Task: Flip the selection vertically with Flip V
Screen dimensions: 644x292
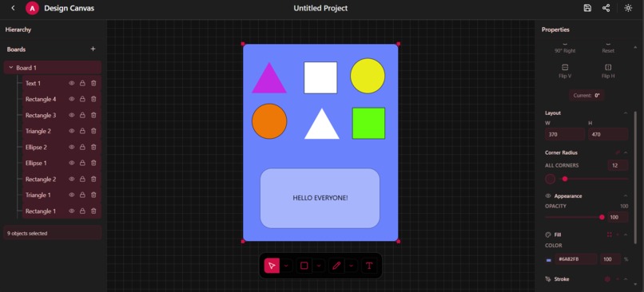Action: coord(565,71)
